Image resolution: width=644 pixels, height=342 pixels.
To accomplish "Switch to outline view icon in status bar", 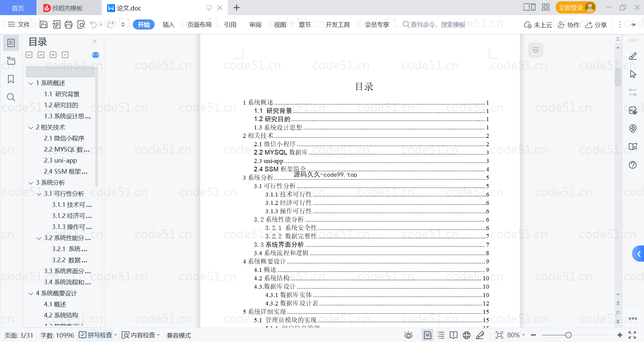I will [x=441, y=335].
